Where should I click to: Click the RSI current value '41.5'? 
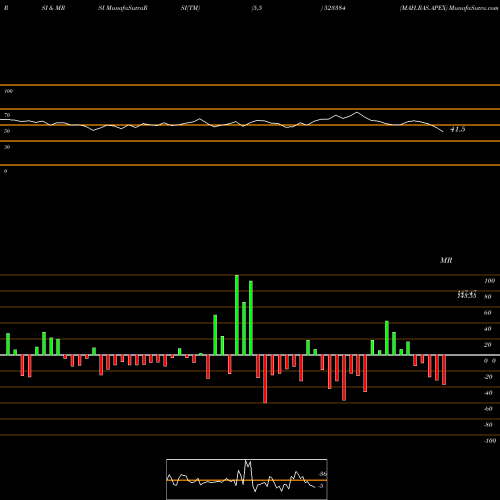click(457, 129)
